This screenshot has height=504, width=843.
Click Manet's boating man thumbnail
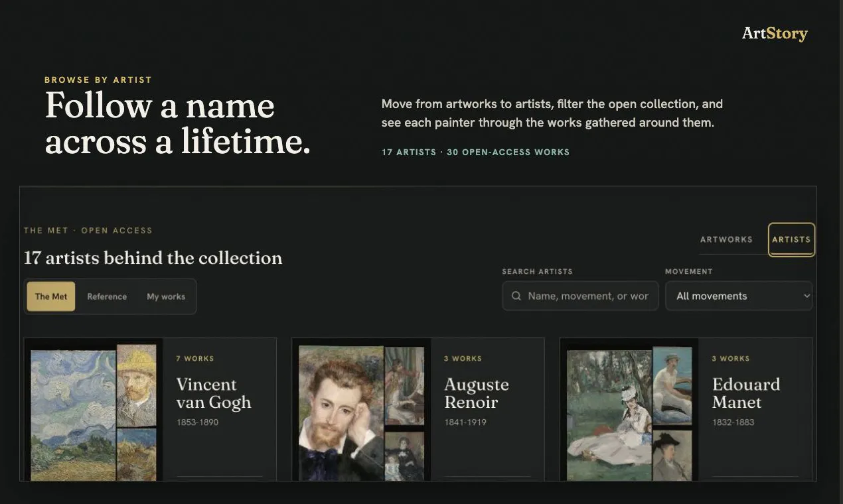point(672,387)
